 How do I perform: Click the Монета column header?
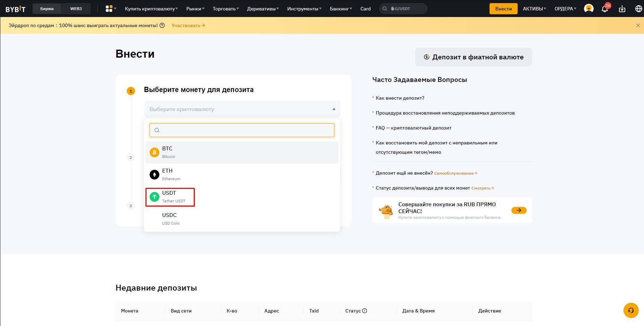[129, 311]
